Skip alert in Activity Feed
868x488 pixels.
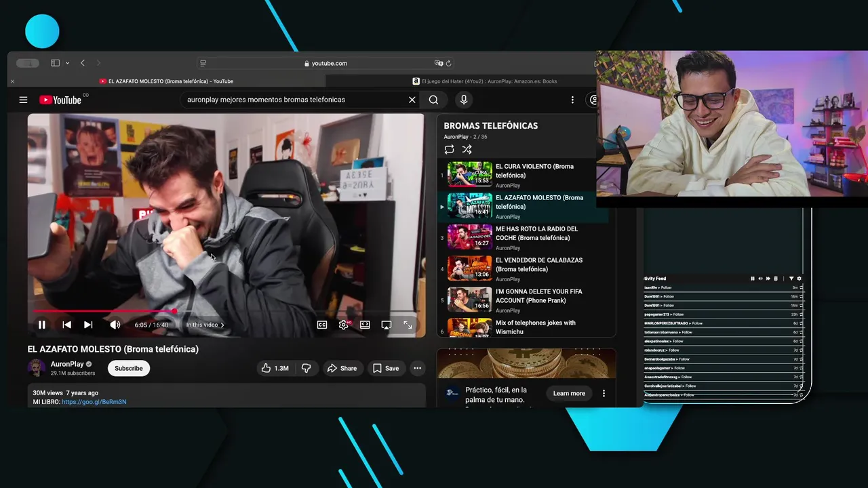768,279
